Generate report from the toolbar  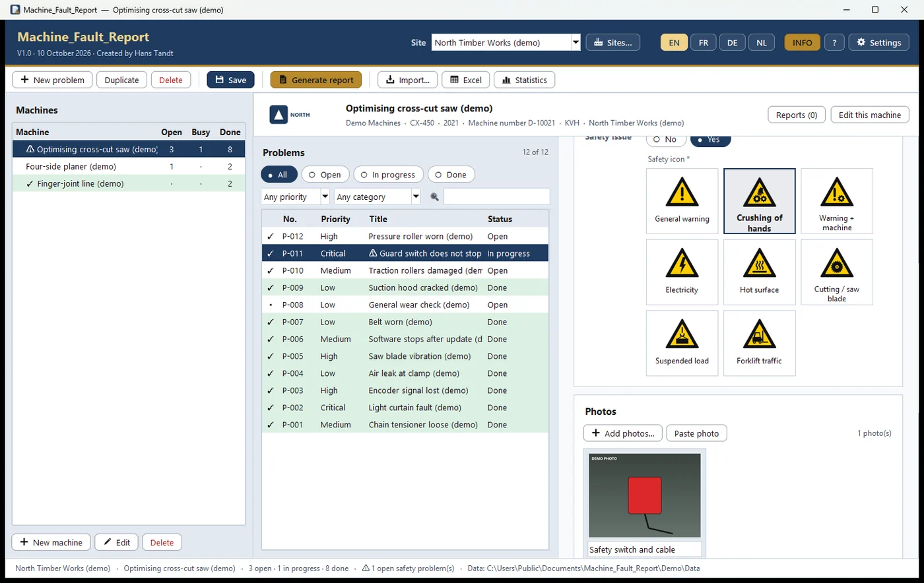coord(316,80)
